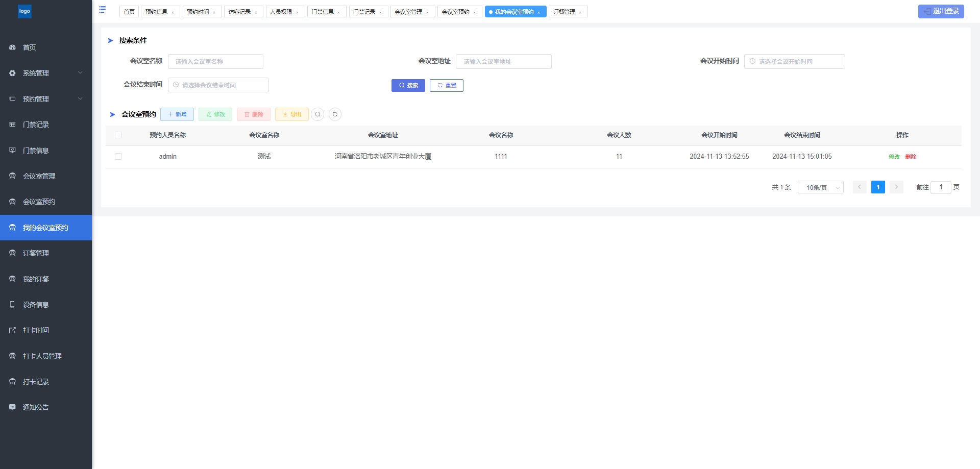This screenshot has height=469, width=980.
Task: Open the 会议开始时间 date picker
Action: (794, 61)
